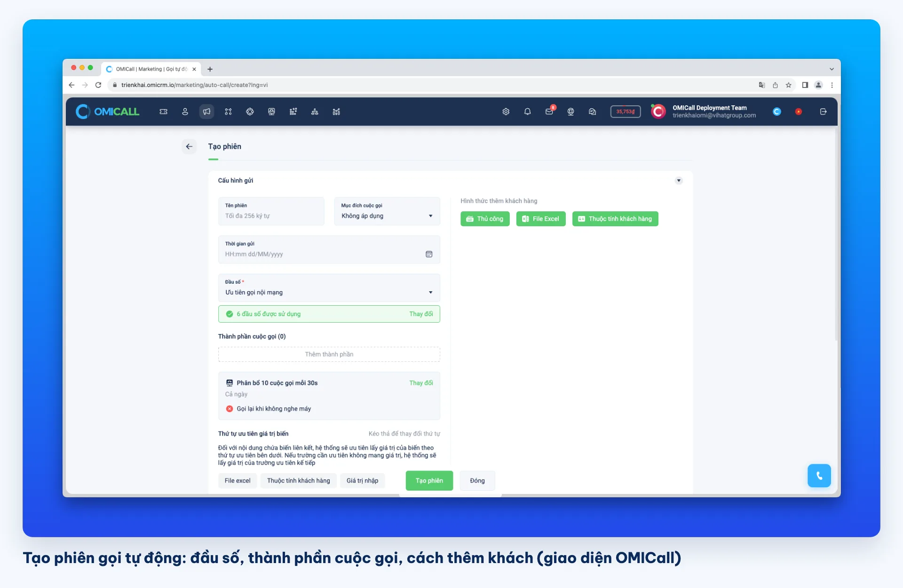Open the Mục đích cuộc gọi dropdown
The width and height of the screenshot is (903, 588).
[387, 211]
